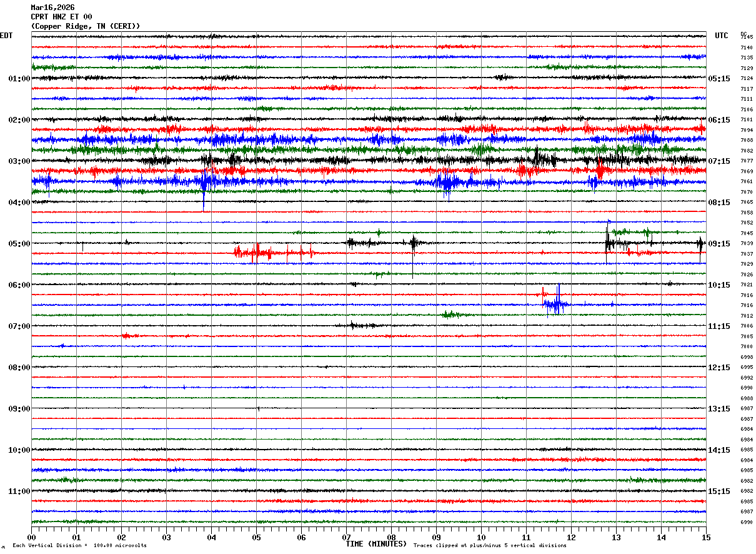Click the 15 minute tick label

click(706, 537)
